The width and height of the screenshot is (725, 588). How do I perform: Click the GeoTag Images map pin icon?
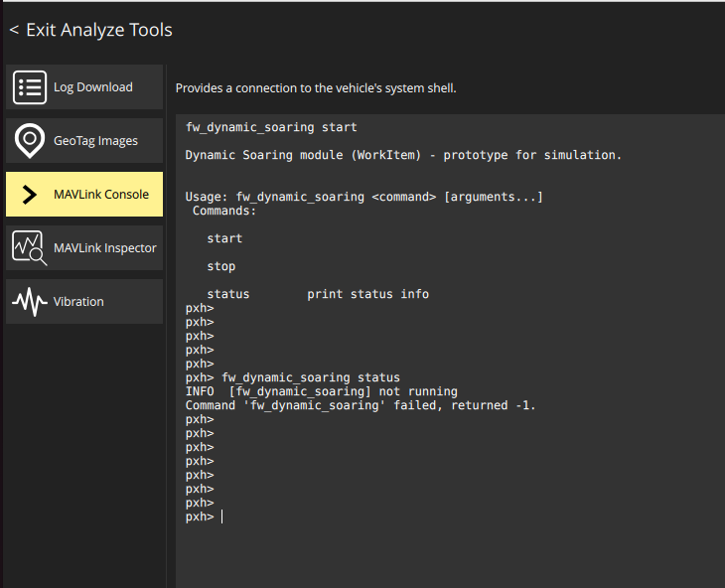(x=30, y=141)
